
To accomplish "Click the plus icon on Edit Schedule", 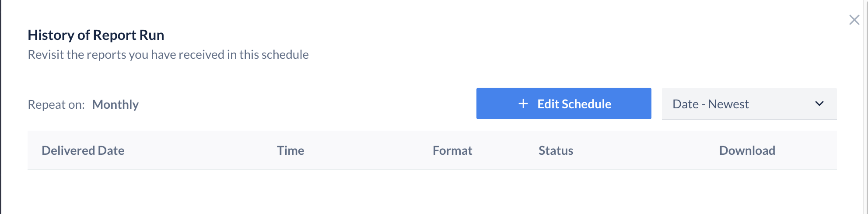I will (x=523, y=104).
